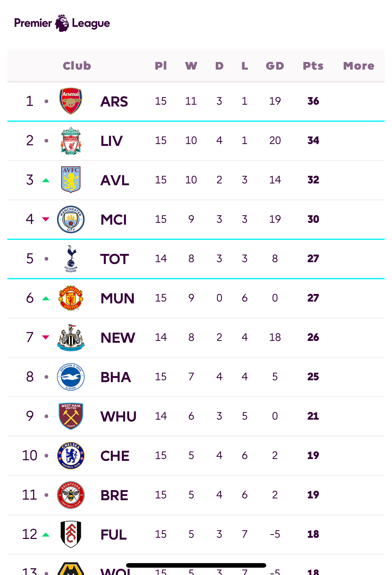Click the Brentford bee crest

(x=70, y=495)
